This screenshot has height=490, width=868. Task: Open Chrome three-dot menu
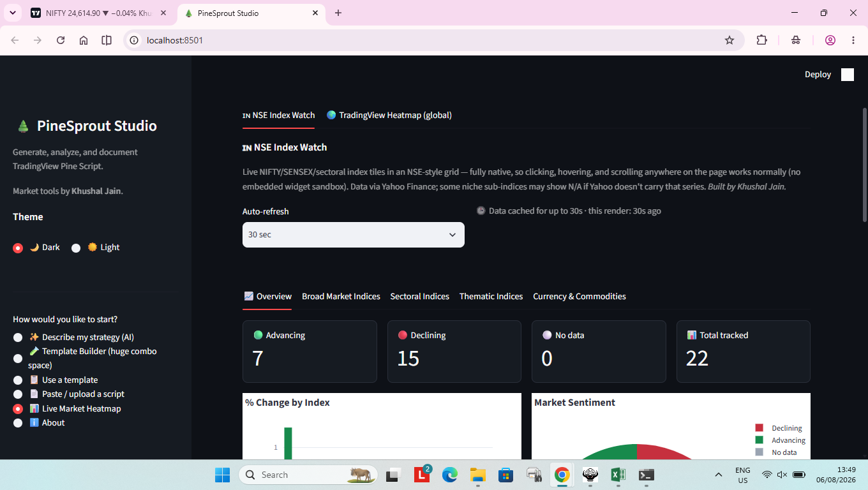(x=853, y=40)
